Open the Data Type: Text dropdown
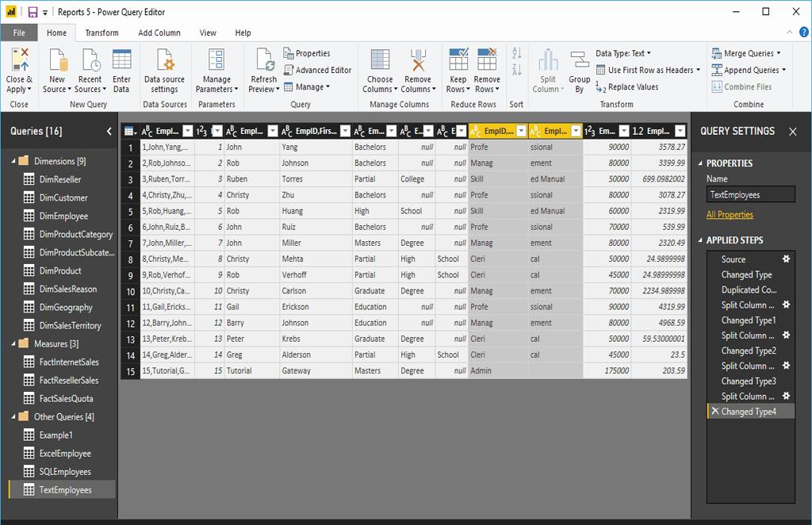Image resolution: width=812 pixels, height=525 pixels. tap(623, 53)
